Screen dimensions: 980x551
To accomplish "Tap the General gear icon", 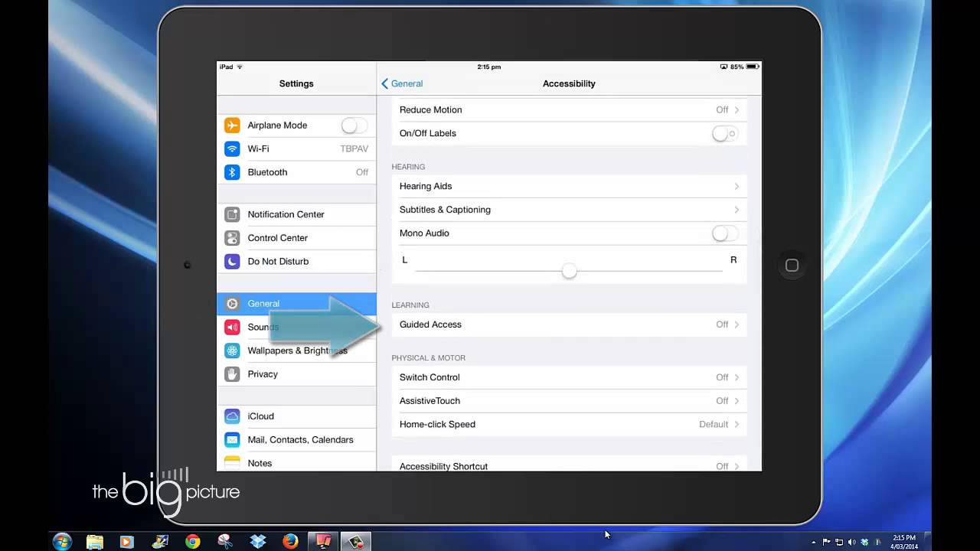I will pyautogui.click(x=232, y=304).
